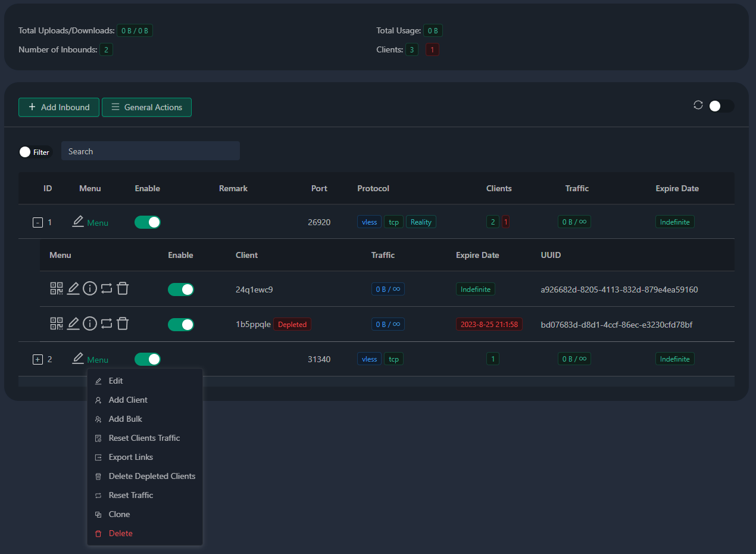Expand inbound row 2 client list

point(38,360)
